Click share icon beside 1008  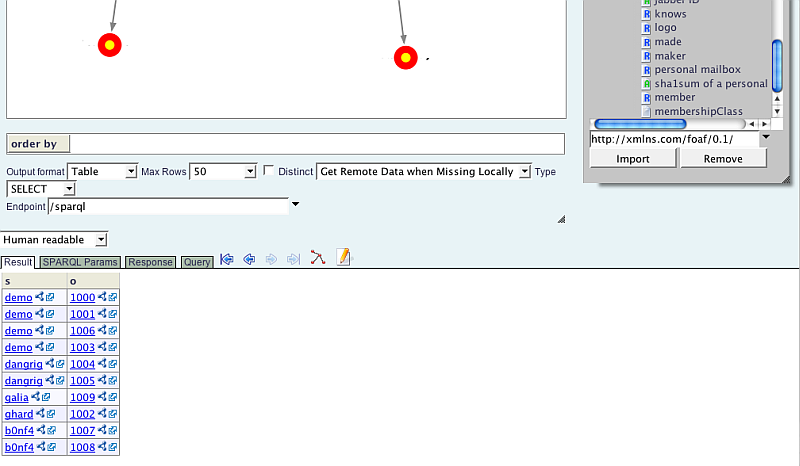tap(102, 446)
